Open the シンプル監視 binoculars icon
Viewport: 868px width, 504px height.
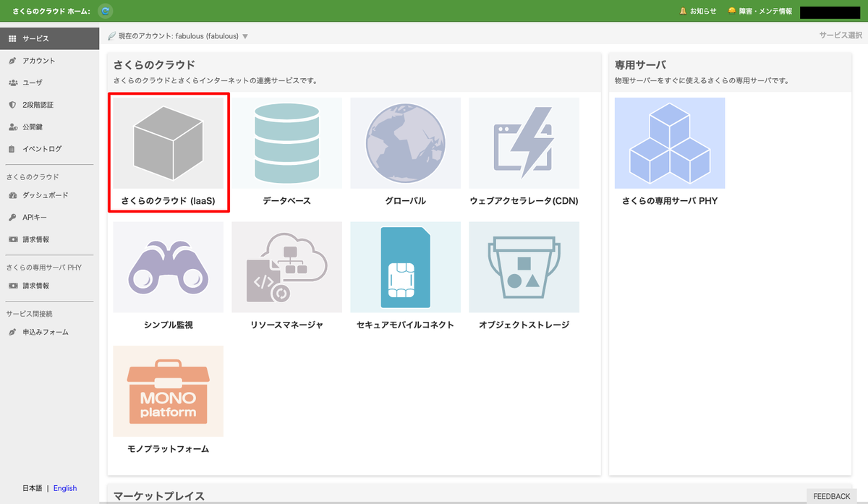[x=169, y=267]
